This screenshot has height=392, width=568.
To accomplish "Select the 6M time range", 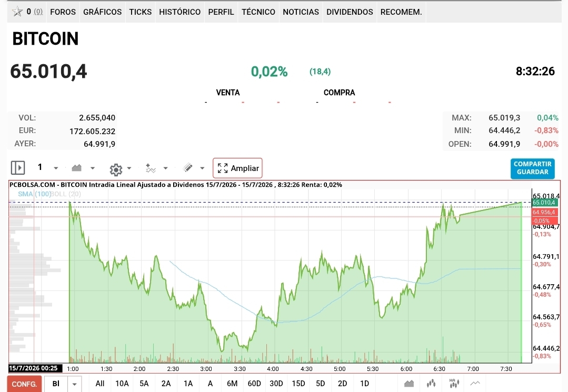I will click(232, 384).
